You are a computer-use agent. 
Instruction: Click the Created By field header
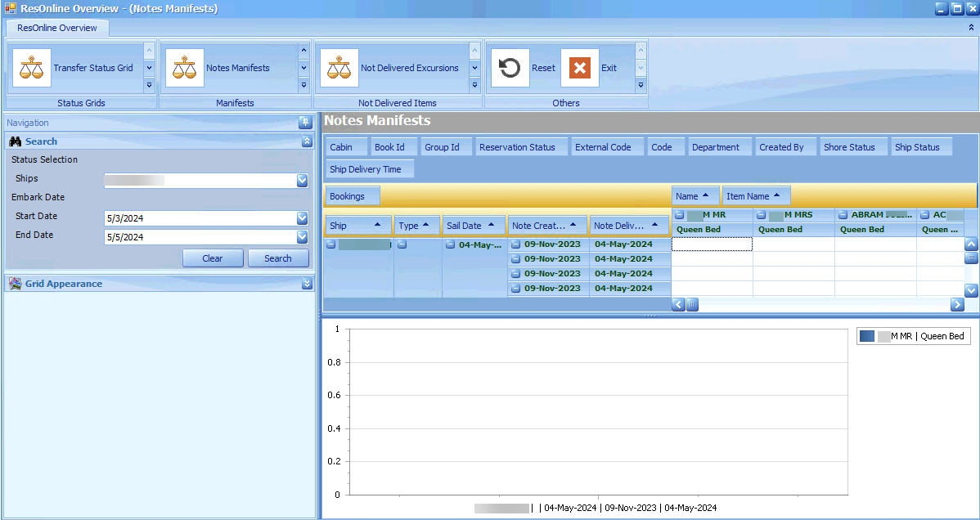click(786, 147)
